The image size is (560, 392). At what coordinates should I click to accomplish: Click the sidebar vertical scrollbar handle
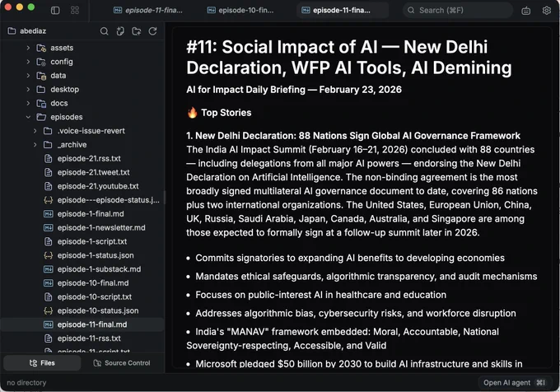coord(165,197)
